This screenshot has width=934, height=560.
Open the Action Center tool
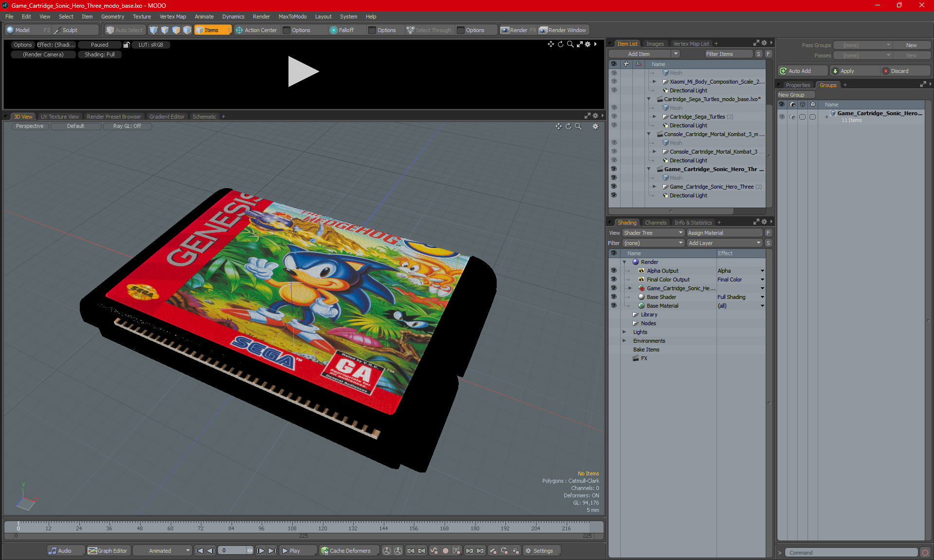[256, 30]
